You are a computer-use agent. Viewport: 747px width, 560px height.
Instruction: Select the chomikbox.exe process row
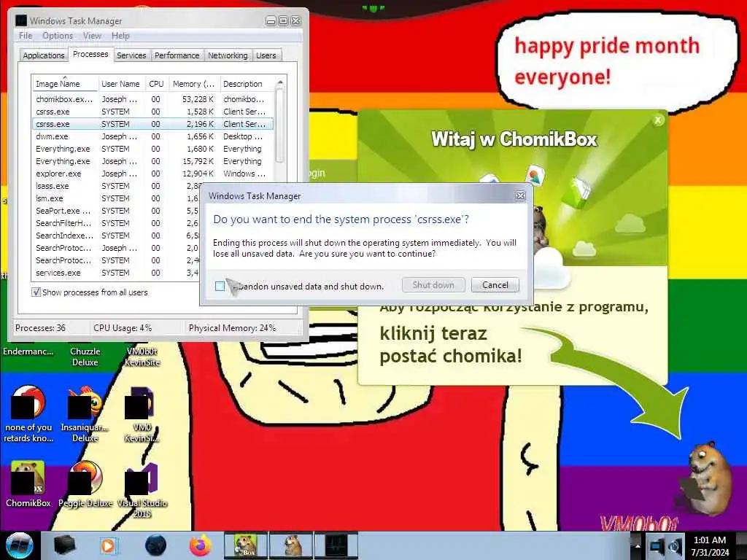point(152,99)
